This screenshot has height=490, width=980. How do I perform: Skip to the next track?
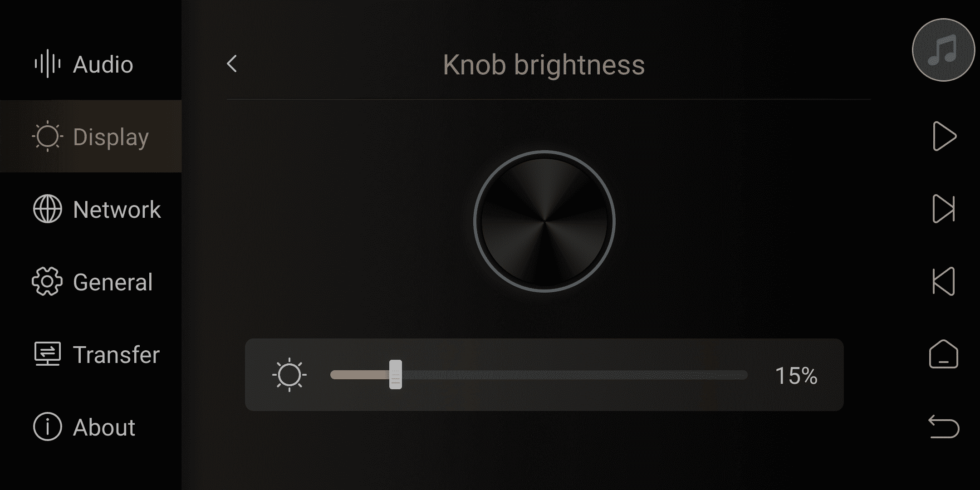click(944, 209)
